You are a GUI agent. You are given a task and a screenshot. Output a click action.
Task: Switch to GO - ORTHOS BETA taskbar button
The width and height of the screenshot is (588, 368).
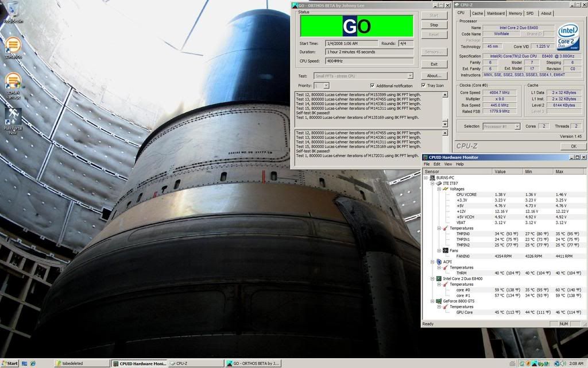click(x=253, y=363)
